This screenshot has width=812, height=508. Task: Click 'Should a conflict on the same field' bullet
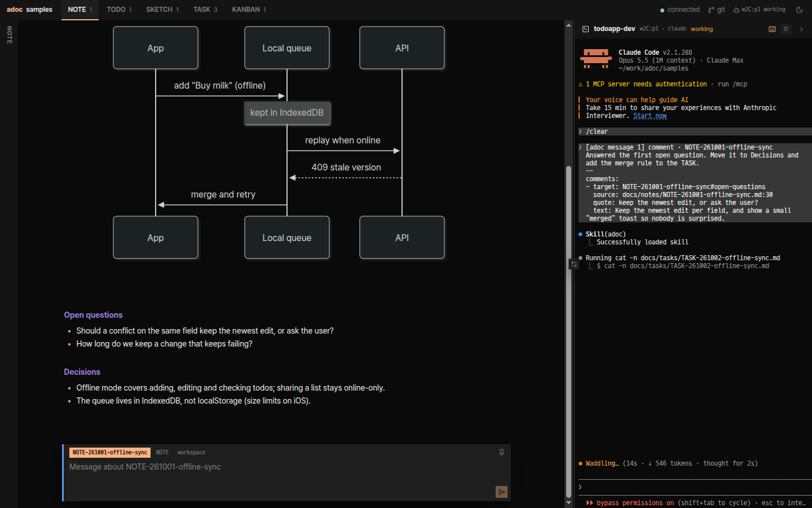click(x=205, y=331)
